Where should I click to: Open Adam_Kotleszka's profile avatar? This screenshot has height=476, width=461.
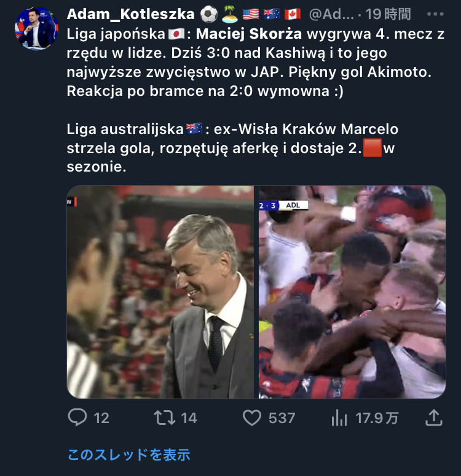(x=36, y=28)
